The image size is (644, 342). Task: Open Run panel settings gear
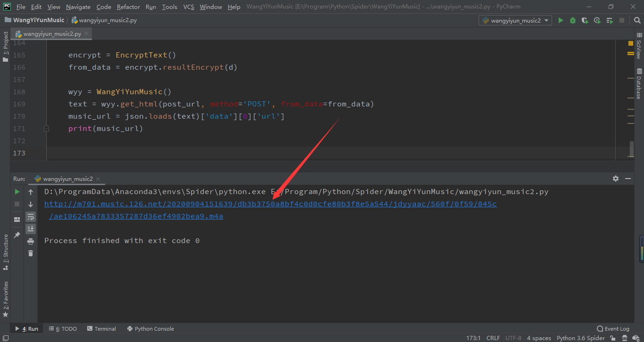point(615,179)
